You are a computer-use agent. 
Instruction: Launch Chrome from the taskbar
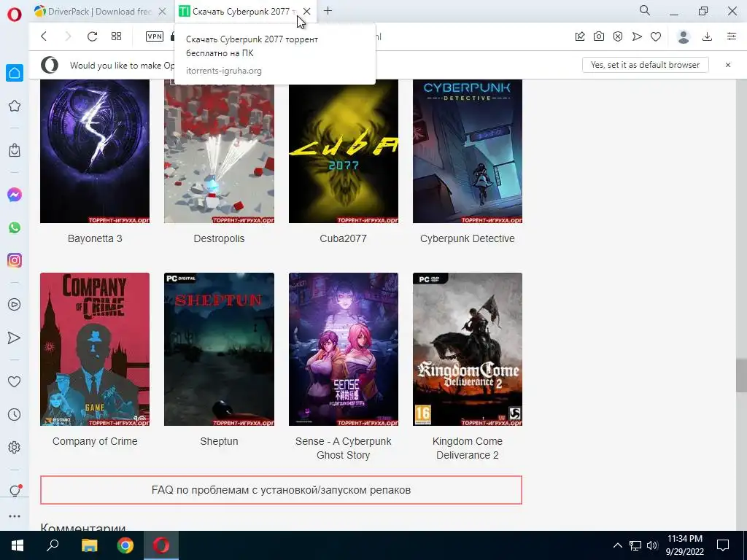click(x=125, y=545)
